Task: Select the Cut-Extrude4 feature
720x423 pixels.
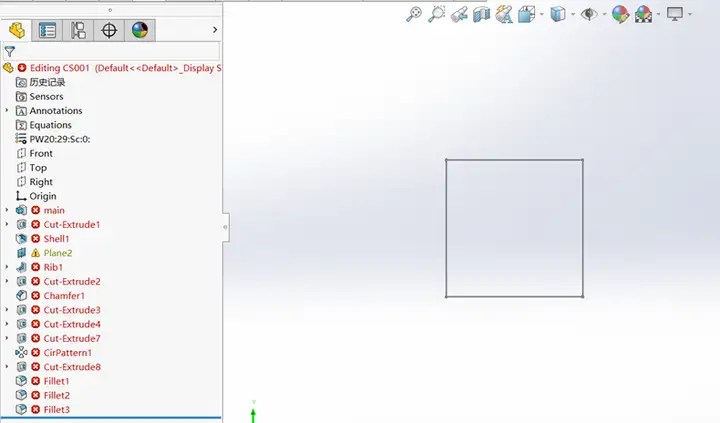Action: (72, 324)
